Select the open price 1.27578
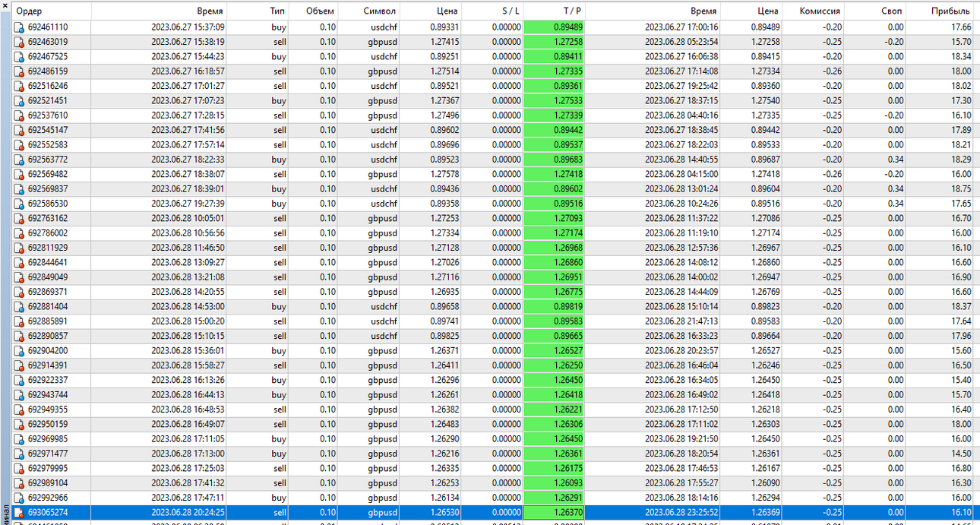980x525 pixels. coord(444,174)
